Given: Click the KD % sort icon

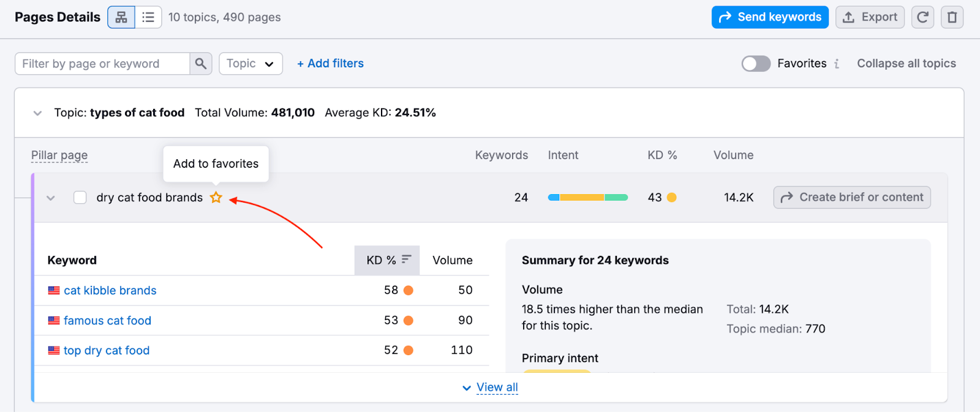Looking at the screenshot, I should coord(406,260).
